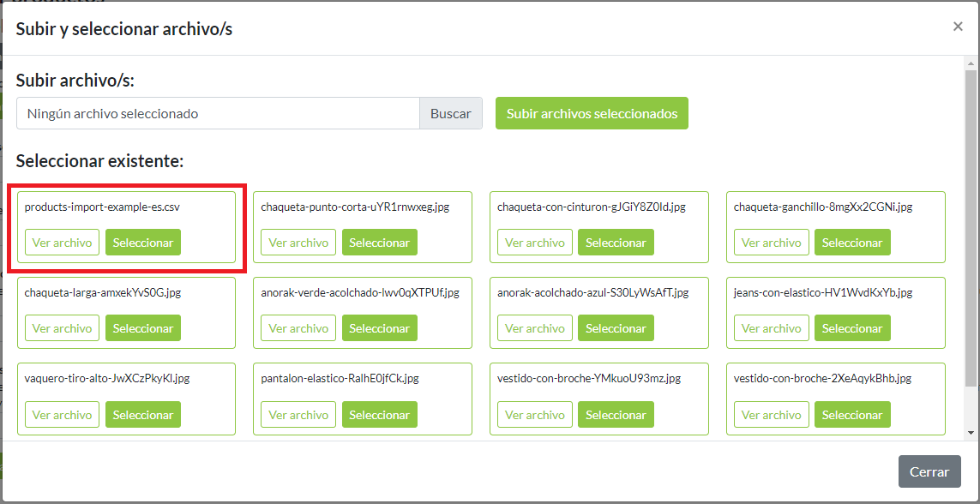Screen dimensions: 980x504
Task: View the anorak-acolchado-azul-S30LyWsAfT.jpg file
Action: coord(534,327)
